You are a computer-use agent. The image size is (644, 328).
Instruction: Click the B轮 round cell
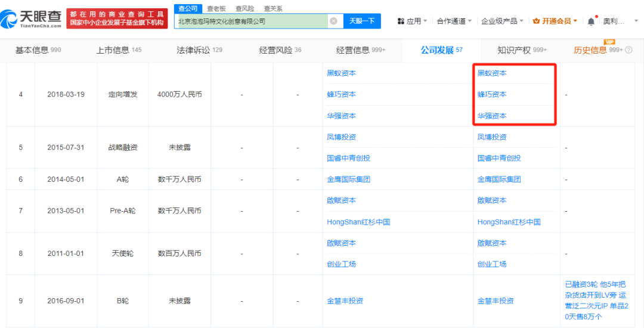tap(123, 301)
